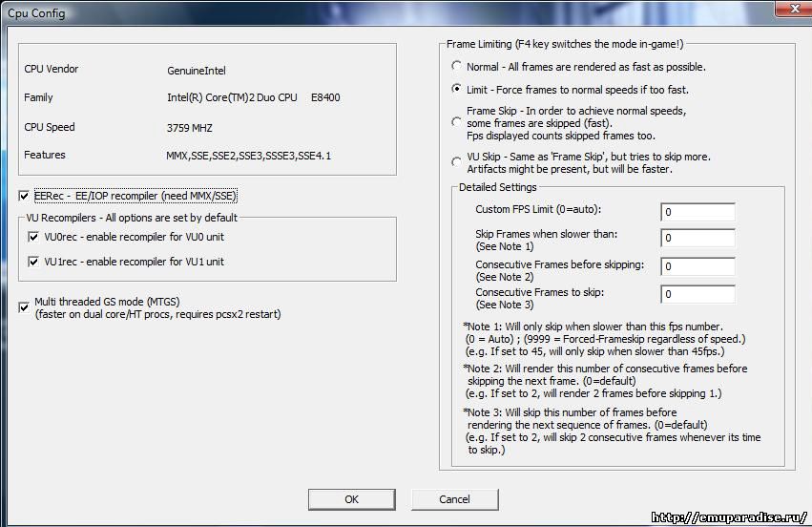Image resolution: width=812 pixels, height=527 pixels.
Task: Click the Skip Frames when slower than field
Action: click(x=697, y=238)
